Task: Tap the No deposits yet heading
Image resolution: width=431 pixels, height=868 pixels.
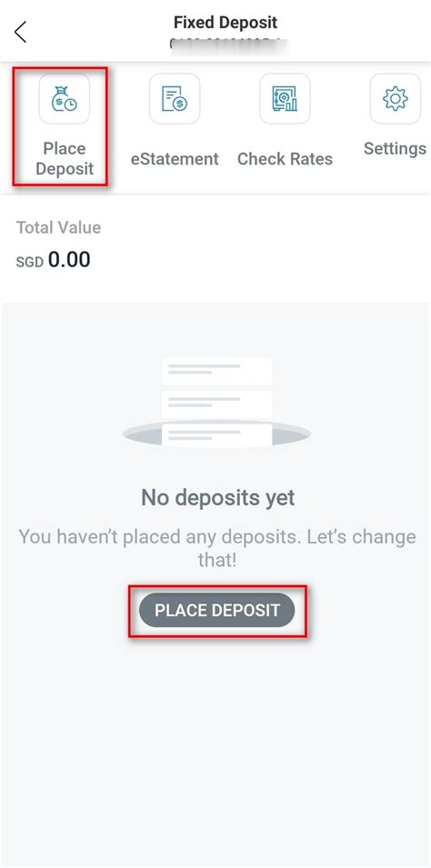Action: [217, 498]
